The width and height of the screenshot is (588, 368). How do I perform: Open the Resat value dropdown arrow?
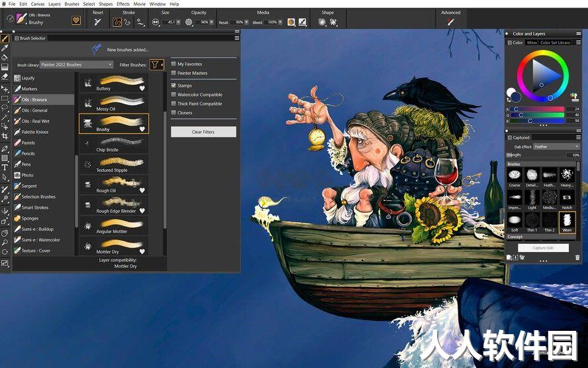coord(246,22)
